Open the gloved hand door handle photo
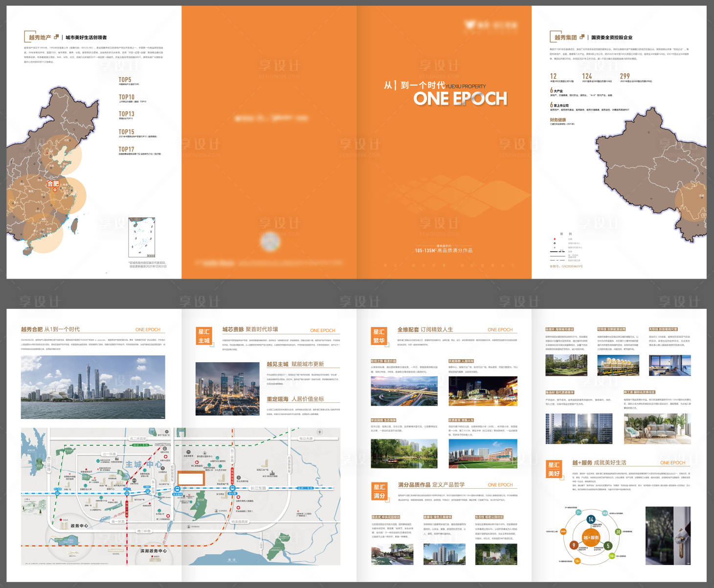The width and height of the screenshot is (714, 588). 668,536
